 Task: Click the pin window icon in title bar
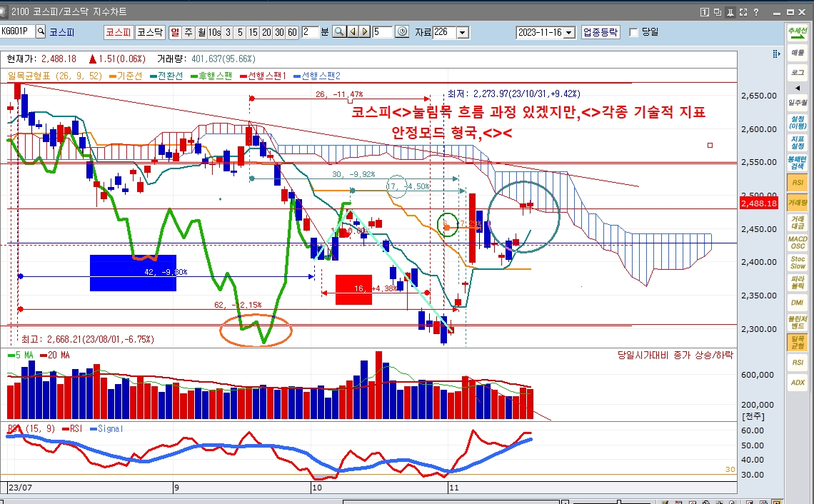point(730,12)
